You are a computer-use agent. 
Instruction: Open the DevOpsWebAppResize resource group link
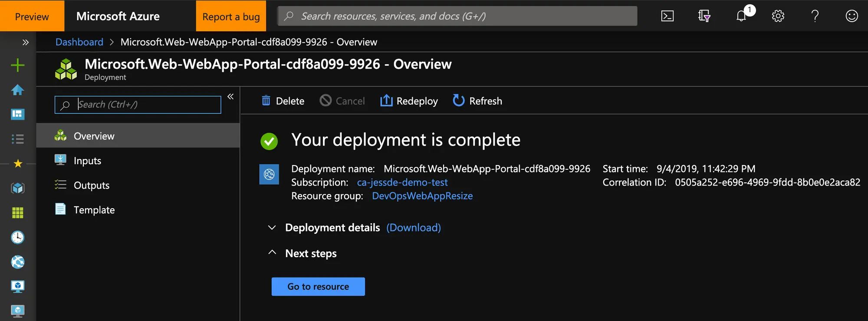(422, 196)
